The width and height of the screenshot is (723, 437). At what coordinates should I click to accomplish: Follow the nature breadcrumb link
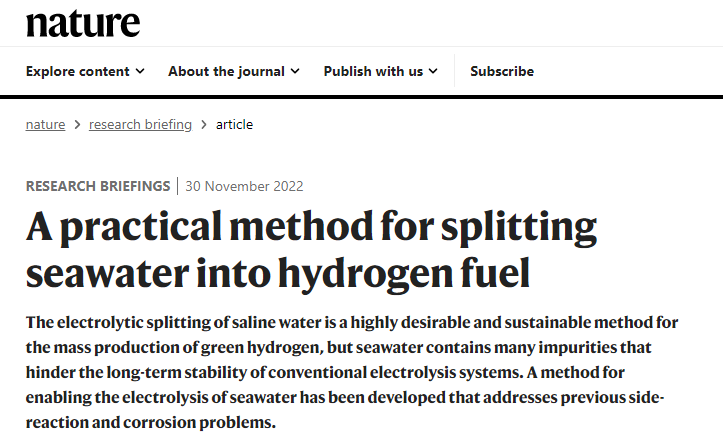pos(45,124)
